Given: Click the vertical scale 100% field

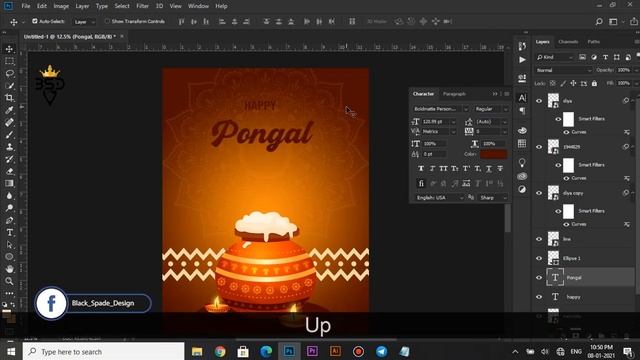Looking at the screenshot, I should click(x=435, y=144).
